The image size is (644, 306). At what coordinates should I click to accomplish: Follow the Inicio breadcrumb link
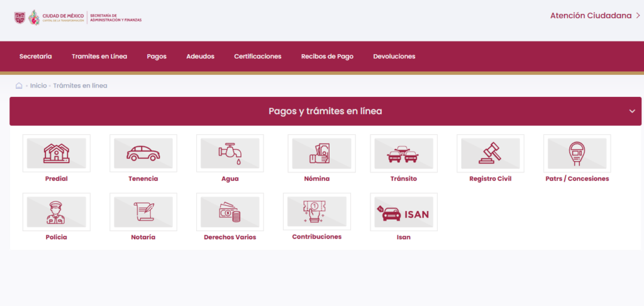38,86
